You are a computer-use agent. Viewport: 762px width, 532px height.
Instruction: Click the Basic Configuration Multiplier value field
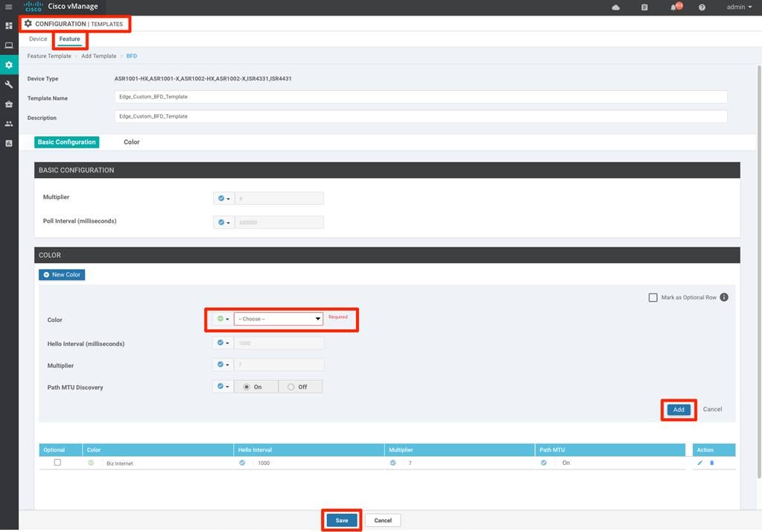(279, 198)
